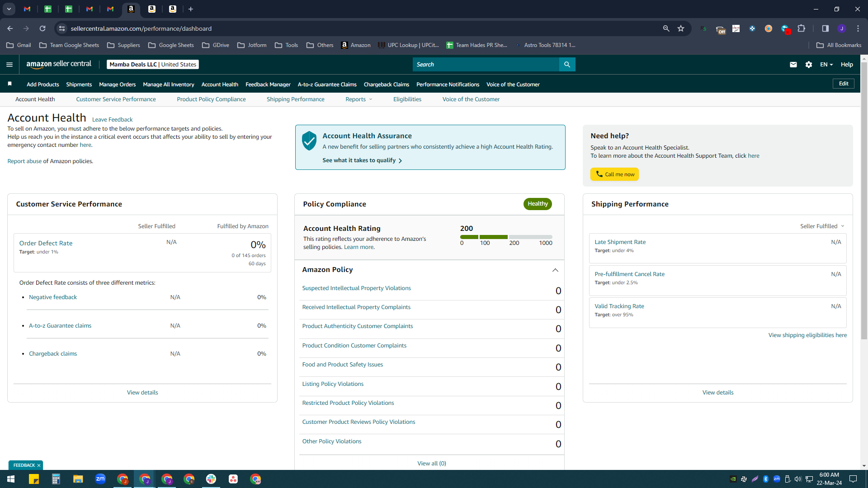Open the Chrome side panel icon
The height and width of the screenshot is (488, 868).
click(x=825, y=28)
